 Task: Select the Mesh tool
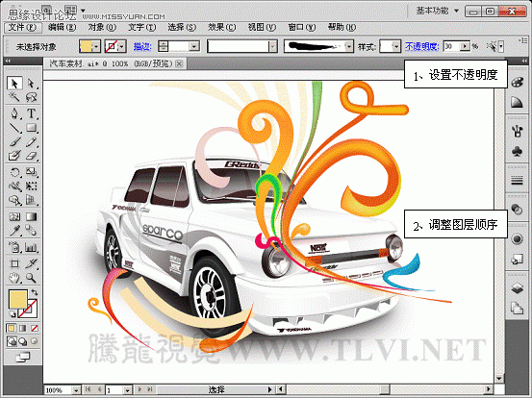[x=14, y=216]
